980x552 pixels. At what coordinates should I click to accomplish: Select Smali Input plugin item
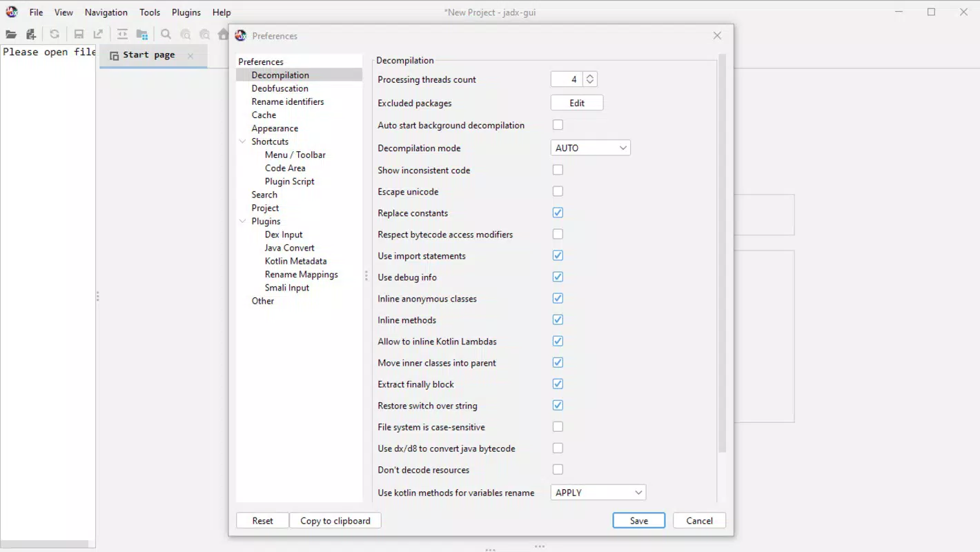[287, 288]
